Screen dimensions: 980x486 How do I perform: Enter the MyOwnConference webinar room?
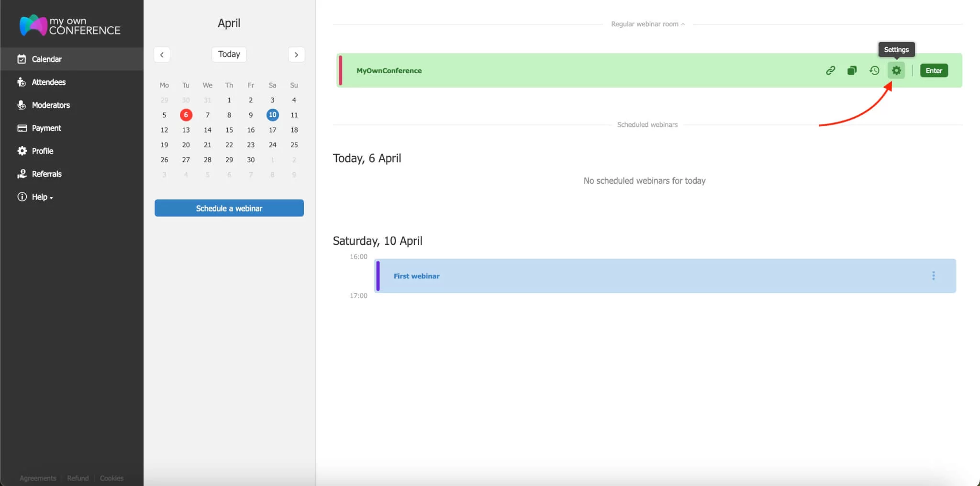click(933, 70)
